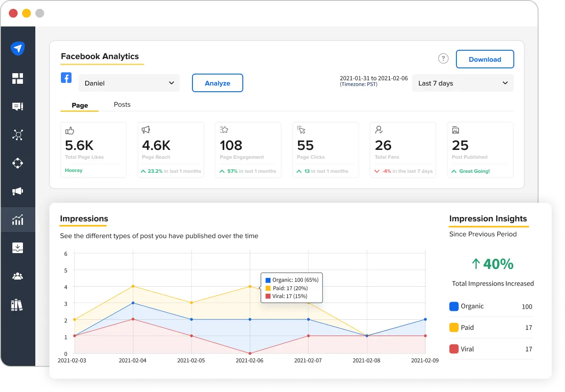Click the 26 Total Fans value
Image resolution: width=565 pixels, height=392 pixels.
click(x=383, y=146)
